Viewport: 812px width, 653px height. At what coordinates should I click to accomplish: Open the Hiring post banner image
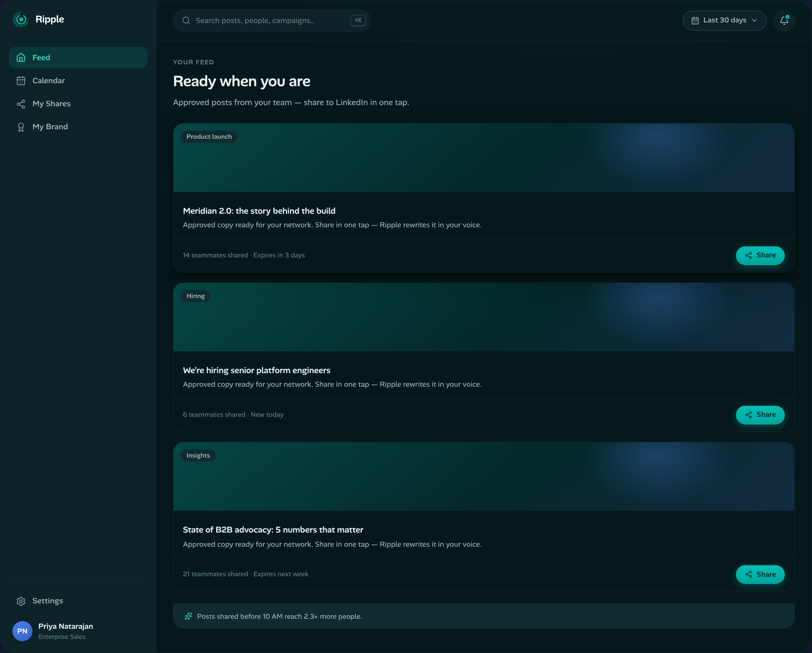pos(484,317)
